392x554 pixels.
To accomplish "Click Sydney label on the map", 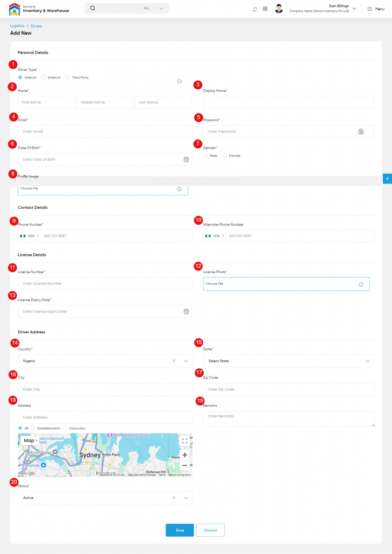I will click(x=90, y=455).
